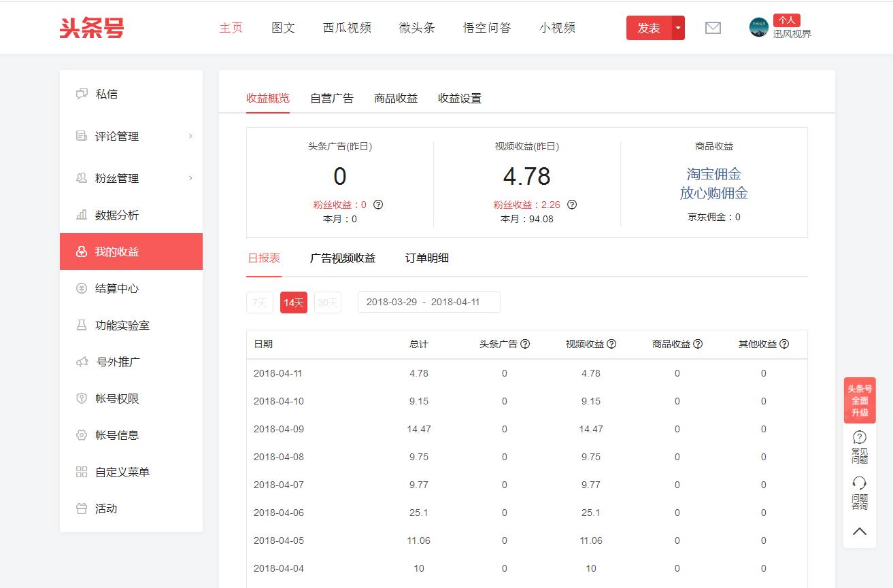Click help icon next to 头条广告 粉丝收益

click(x=378, y=205)
